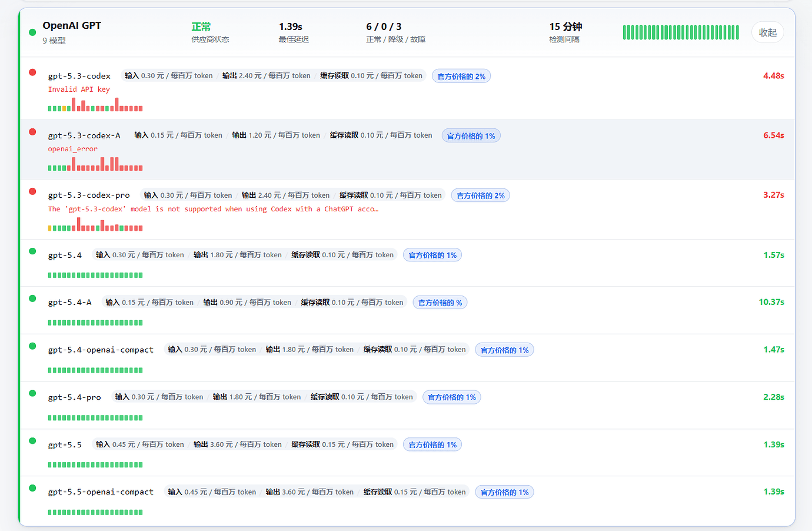812x531 pixels.
Task: Click the 官方价格的 2% badge for gpt-5.3-codex
Action: 461,77
